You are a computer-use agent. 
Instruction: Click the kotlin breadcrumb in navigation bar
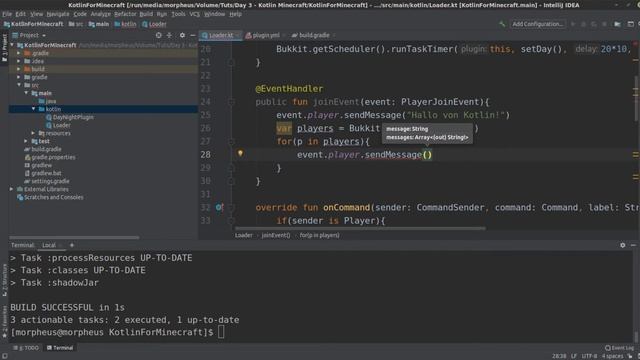coord(126,24)
